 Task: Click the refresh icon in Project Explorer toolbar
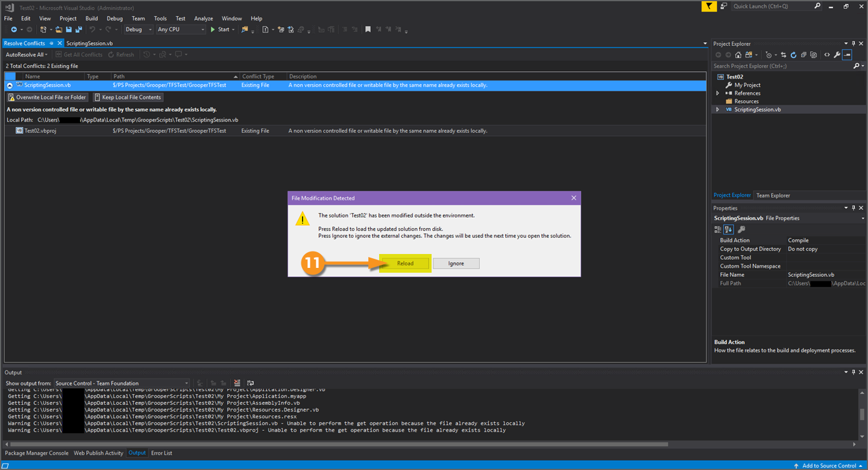tap(793, 55)
